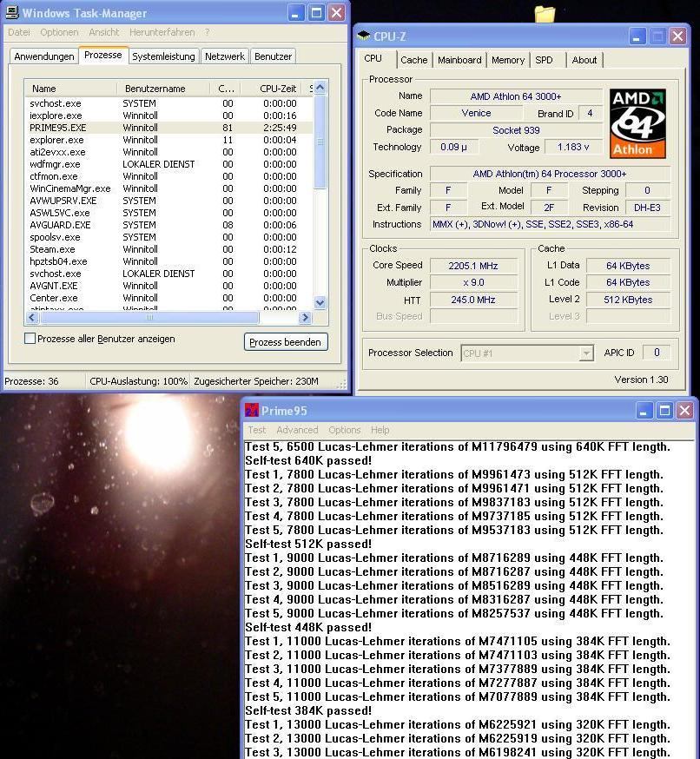The image size is (700, 759).
Task: Click the process list scroll-right arrow
Action: (x=305, y=318)
